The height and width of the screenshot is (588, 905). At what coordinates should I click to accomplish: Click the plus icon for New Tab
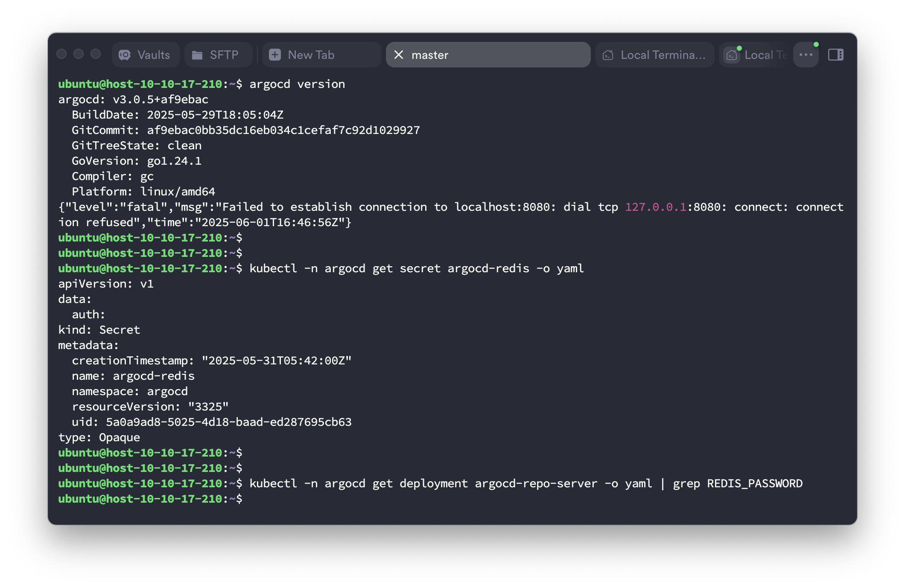coord(275,55)
